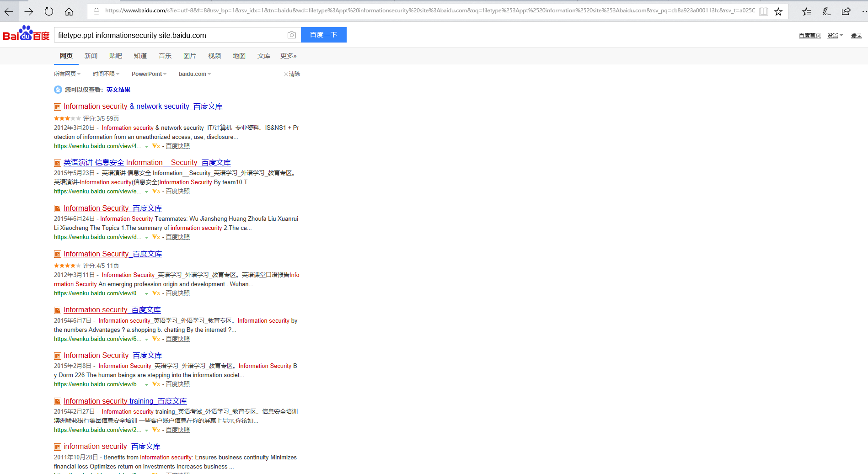Open the 'Information security training' result link

tap(108, 401)
